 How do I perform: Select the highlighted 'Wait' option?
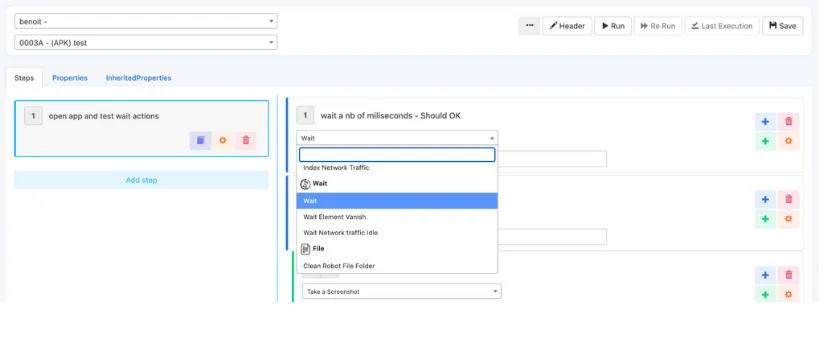[397, 201]
